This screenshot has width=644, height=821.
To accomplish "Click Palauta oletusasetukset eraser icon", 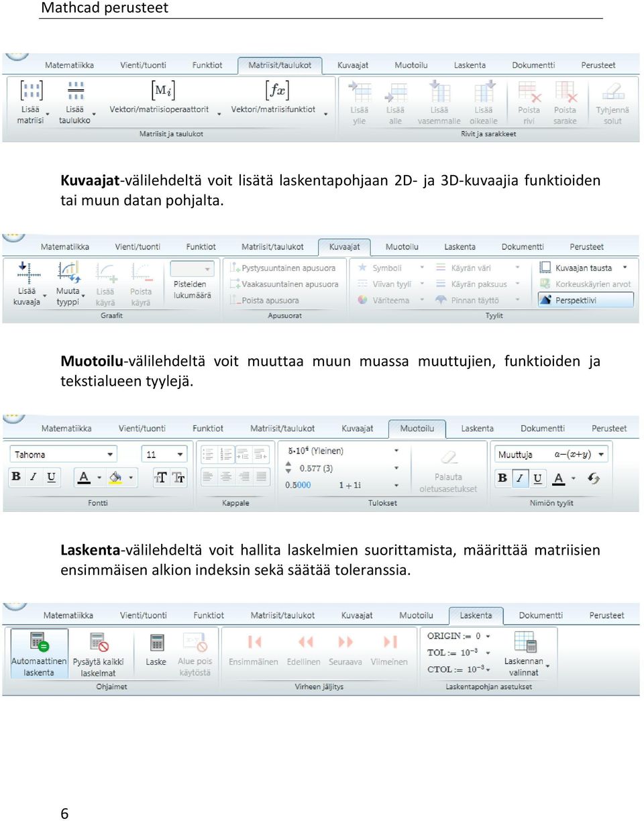I will point(449,458).
